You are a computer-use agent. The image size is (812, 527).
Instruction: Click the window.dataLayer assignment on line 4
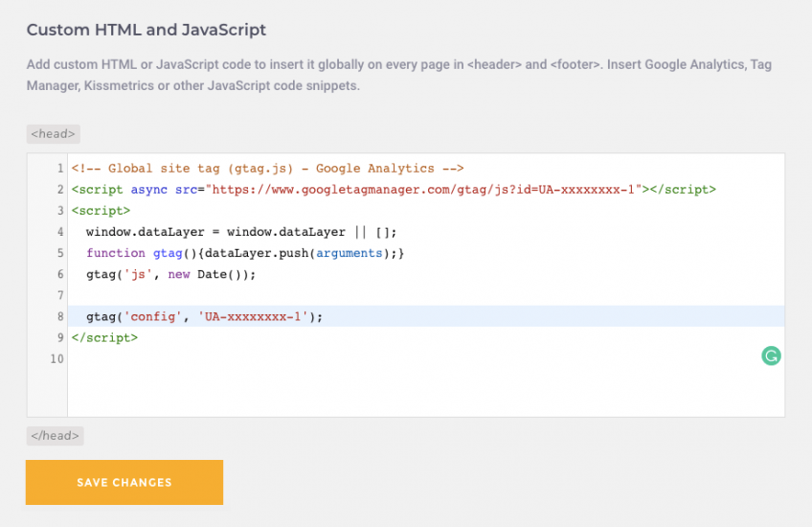coord(241,232)
